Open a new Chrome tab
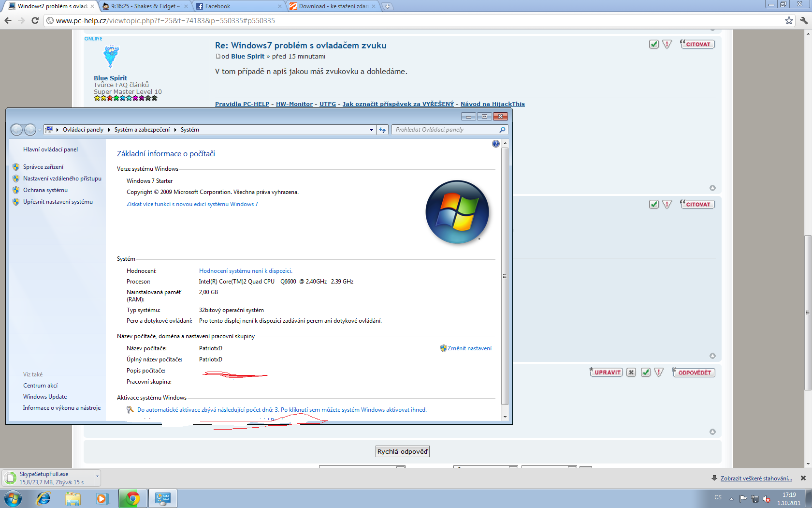Viewport: 812px width, 508px height. (x=387, y=6)
